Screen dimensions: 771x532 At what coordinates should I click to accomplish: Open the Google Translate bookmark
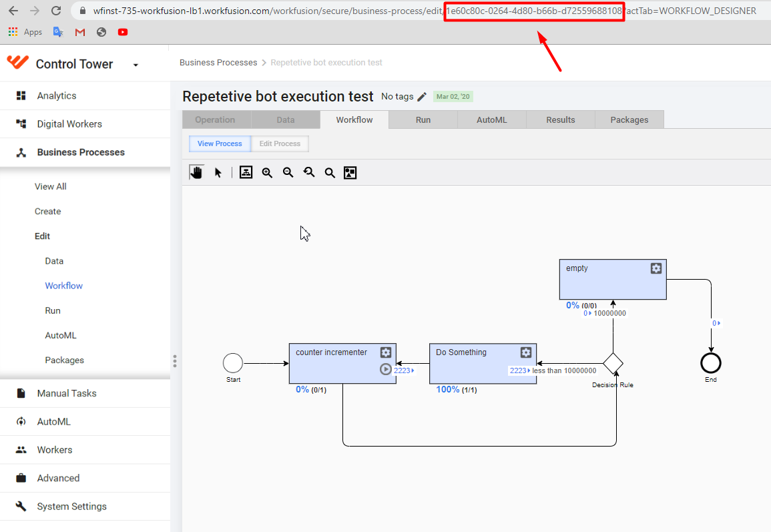(59, 32)
